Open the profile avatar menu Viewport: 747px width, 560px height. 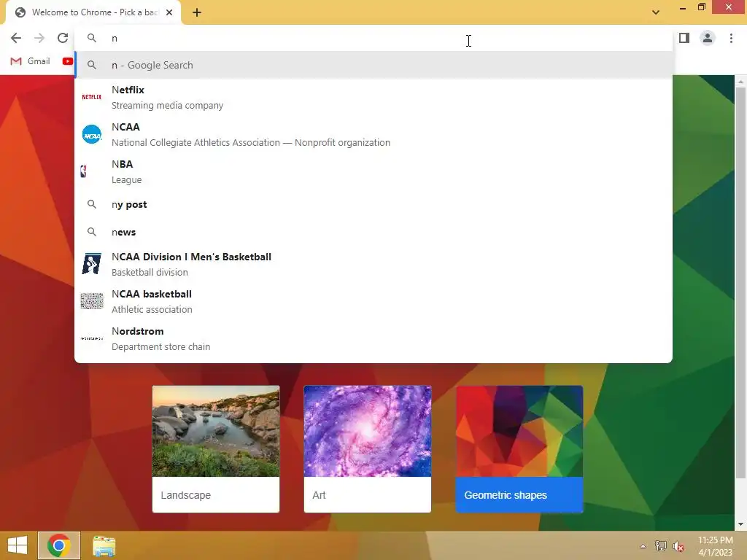(x=708, y=38)
